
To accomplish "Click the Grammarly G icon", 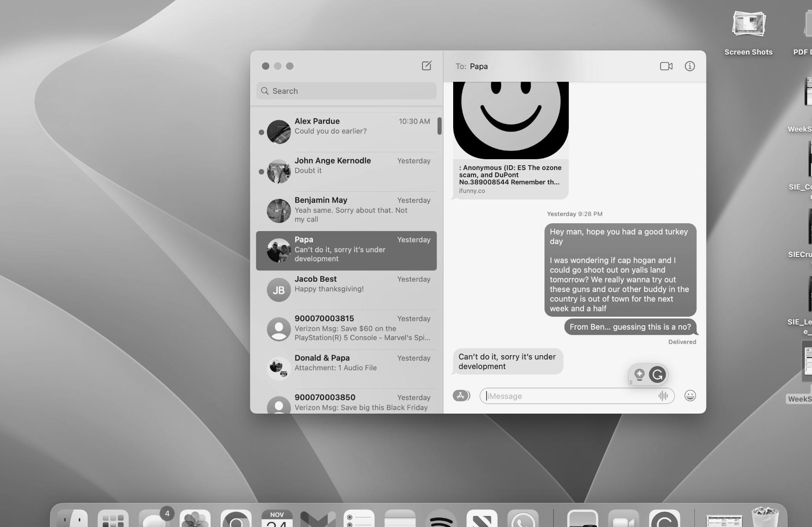I will click(x=657, y=375).
